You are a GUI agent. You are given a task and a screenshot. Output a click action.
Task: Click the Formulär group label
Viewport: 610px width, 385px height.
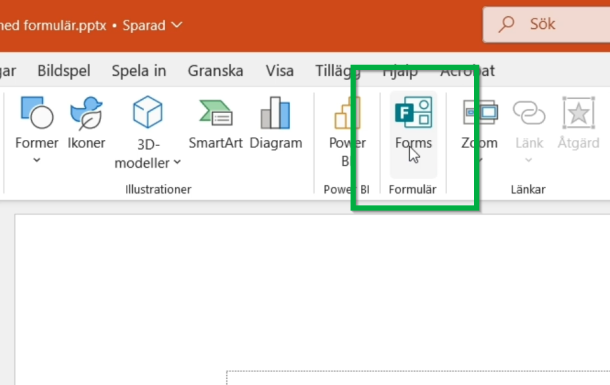pos(412,189)
